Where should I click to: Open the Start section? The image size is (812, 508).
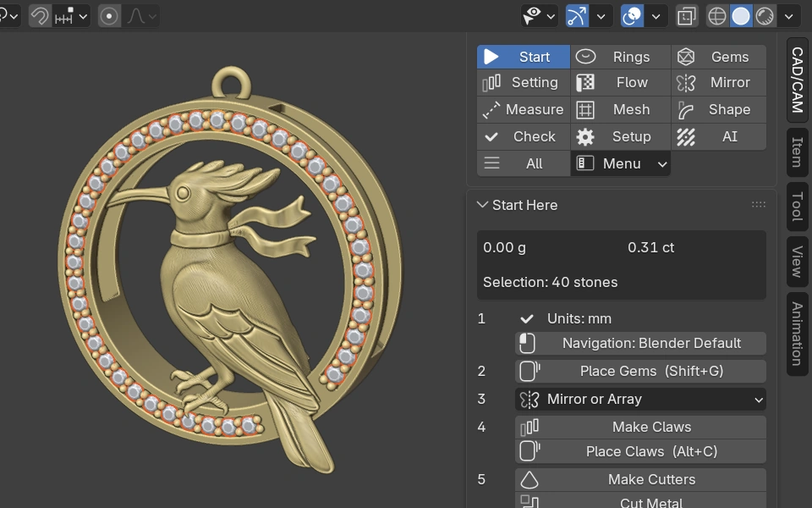523,57
